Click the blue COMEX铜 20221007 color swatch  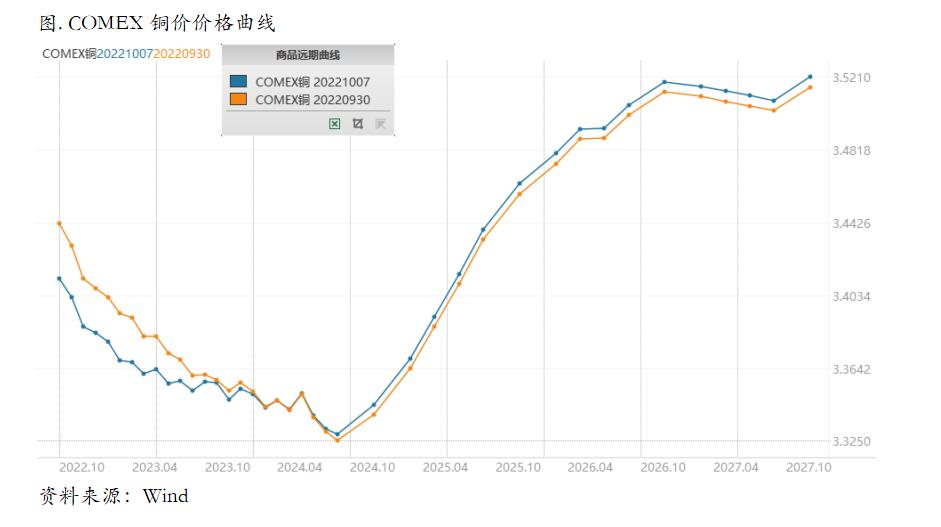coord(238,81)
